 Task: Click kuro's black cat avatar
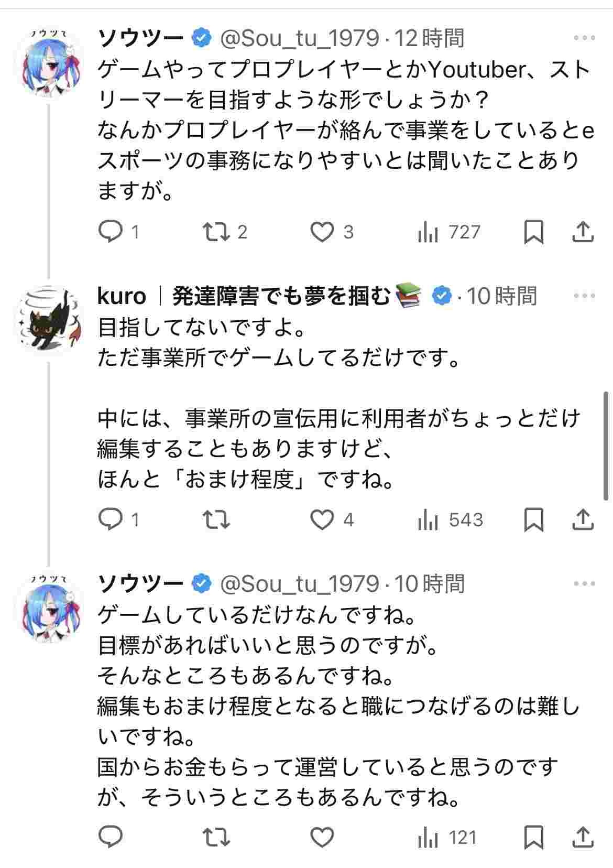[x=49, y=319]
